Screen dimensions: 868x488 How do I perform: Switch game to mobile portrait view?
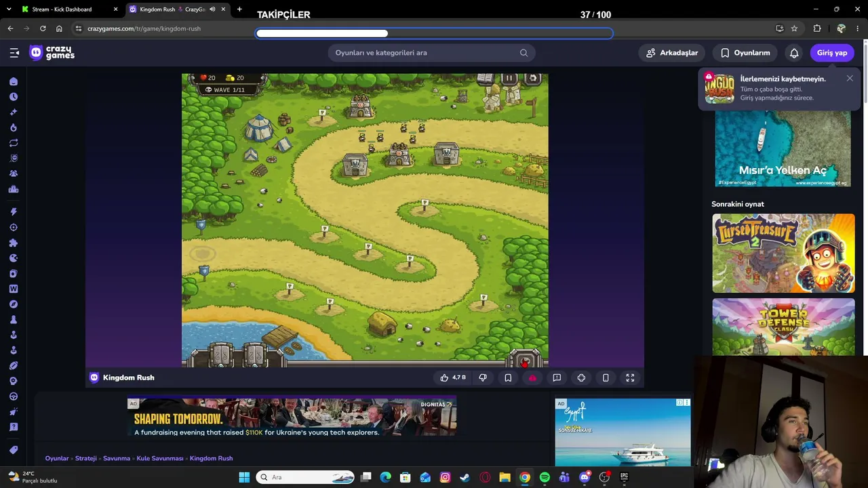[x=606, y=378]
